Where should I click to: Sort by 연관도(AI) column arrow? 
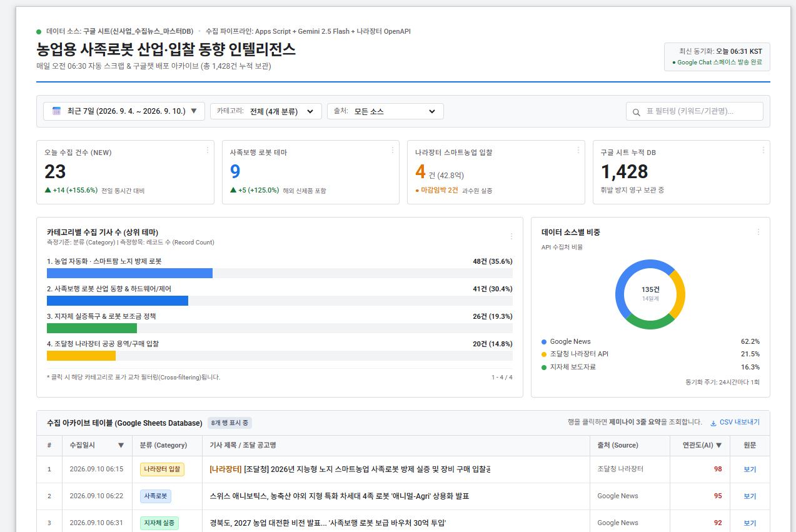tap(719, 446)
